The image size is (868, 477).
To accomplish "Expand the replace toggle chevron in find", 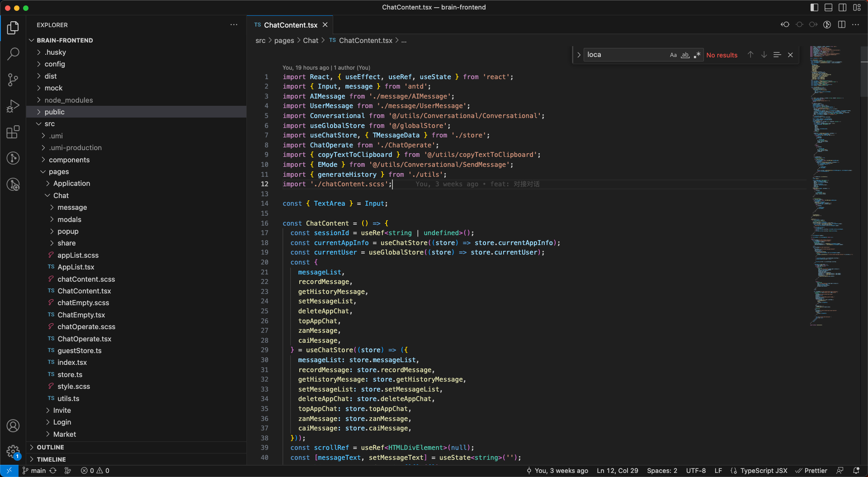I will pyautogui.click(x=579, y=55).
